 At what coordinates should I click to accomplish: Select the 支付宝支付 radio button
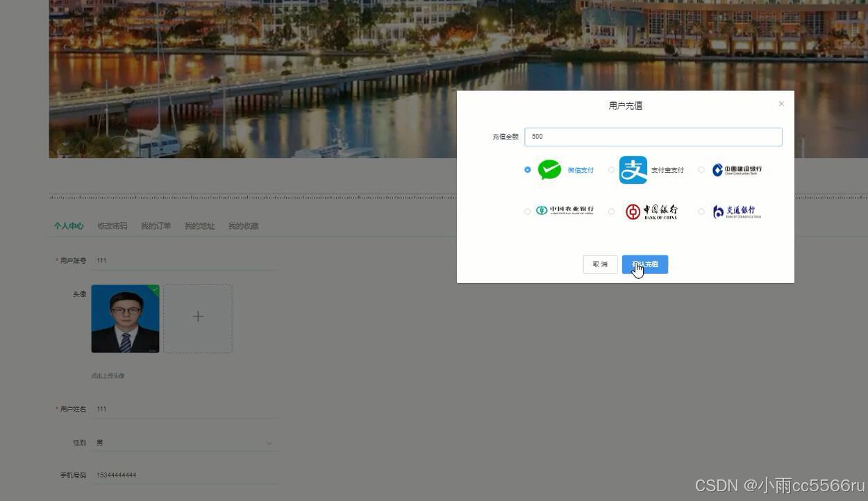coord(611,169)
